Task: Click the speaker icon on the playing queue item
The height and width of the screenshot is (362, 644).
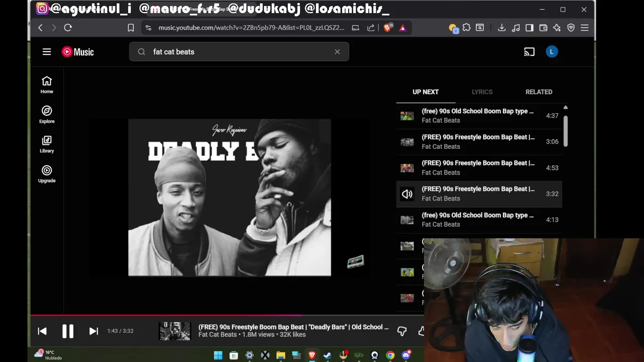Action: point(407,194)
